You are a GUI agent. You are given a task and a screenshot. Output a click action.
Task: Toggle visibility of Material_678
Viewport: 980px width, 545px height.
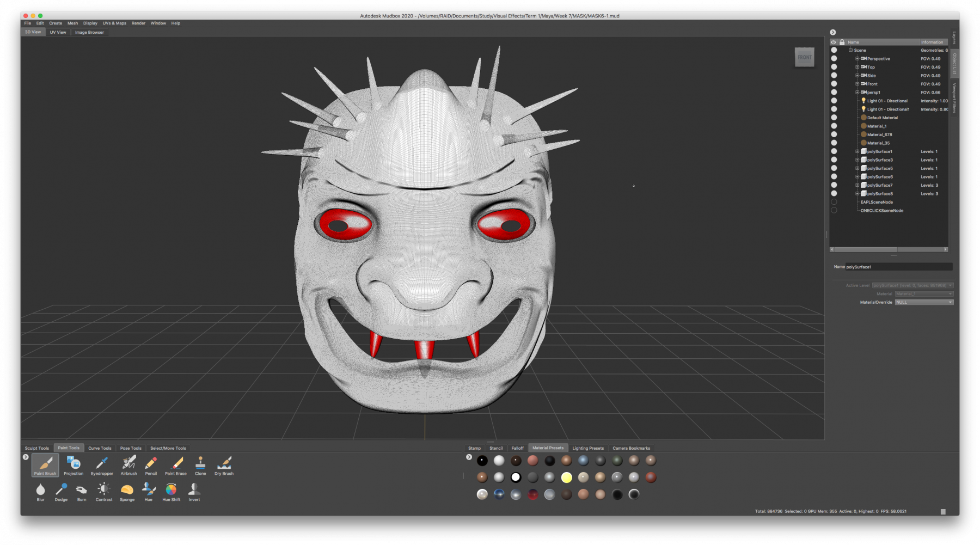point(834,134)
